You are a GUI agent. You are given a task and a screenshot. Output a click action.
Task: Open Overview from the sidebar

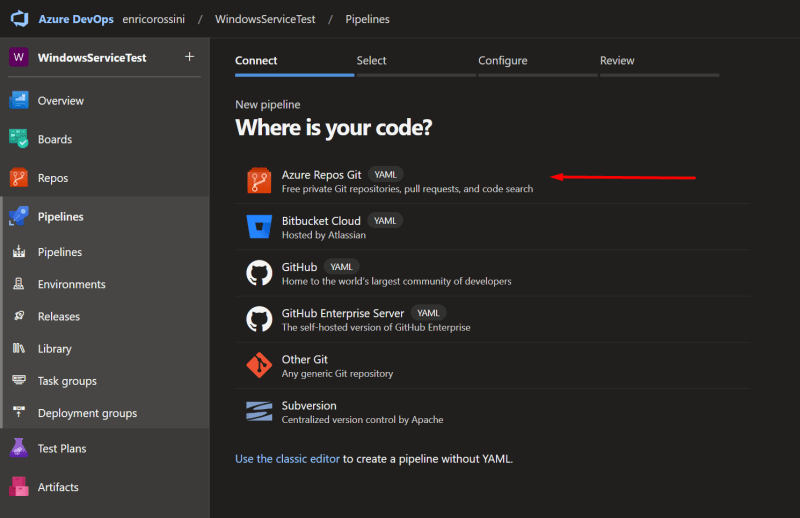(61, 101)
